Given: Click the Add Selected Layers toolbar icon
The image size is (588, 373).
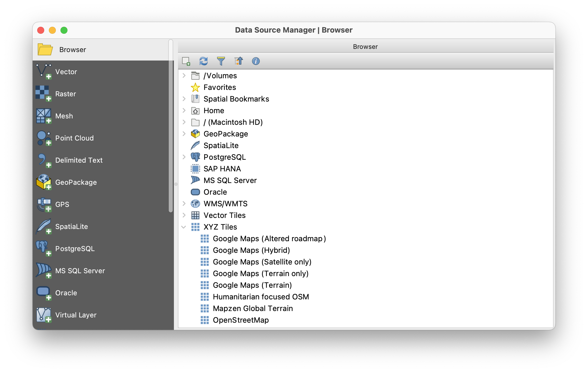Looking at the screenshot, I should [x=186, y=61].
